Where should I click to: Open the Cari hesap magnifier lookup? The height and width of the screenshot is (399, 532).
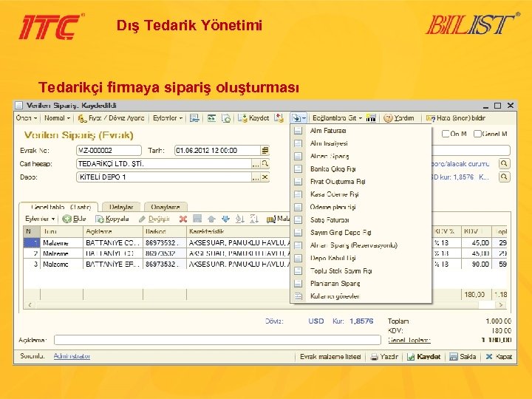coord(265,164)
